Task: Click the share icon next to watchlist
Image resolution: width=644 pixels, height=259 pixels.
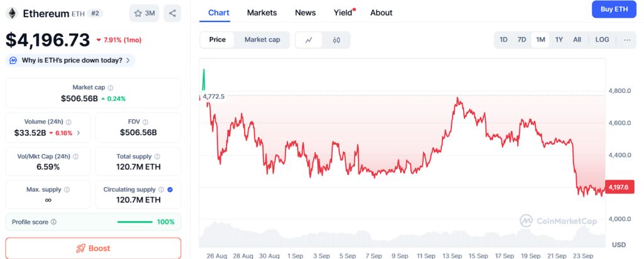Action: pyautogui.click(x=172, y=13)
